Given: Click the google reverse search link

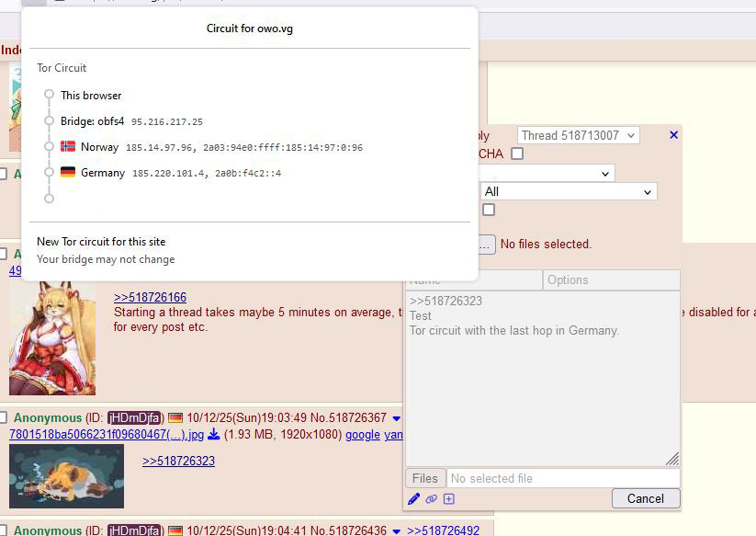Looking at the screenshot, I should click(363, 434).
